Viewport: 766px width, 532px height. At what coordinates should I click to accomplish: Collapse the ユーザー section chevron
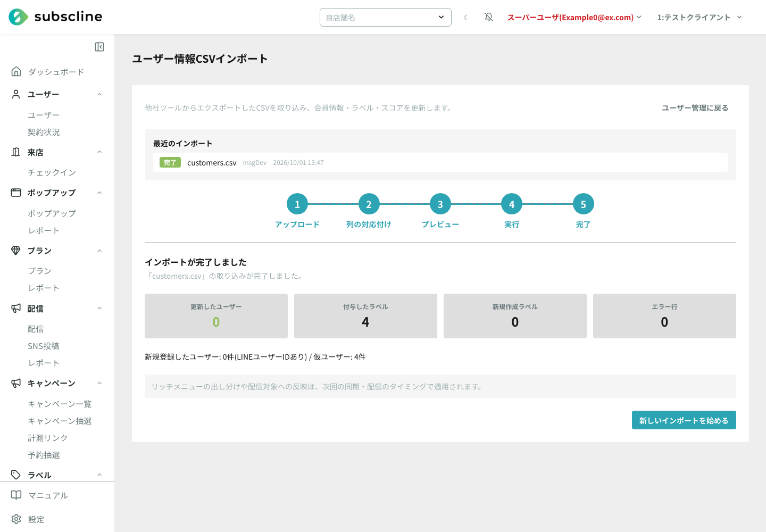coord(99,94)
